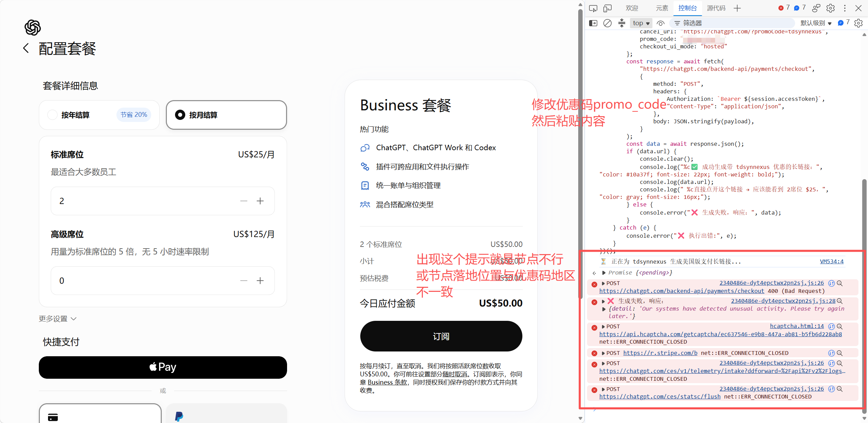868x423 pixels.
Task: Expand the 生成失败 error stack trace
Action: coord(603,301)
